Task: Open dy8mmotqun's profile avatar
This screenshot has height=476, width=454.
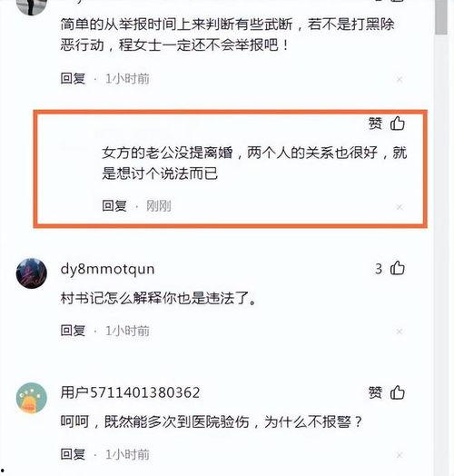Action: click(x=31, y=273)
